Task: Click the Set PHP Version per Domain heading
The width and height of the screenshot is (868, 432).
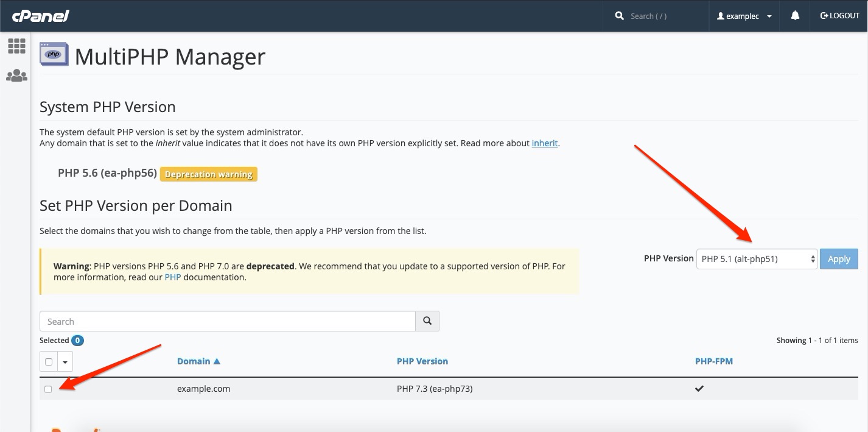Action: 136,205
